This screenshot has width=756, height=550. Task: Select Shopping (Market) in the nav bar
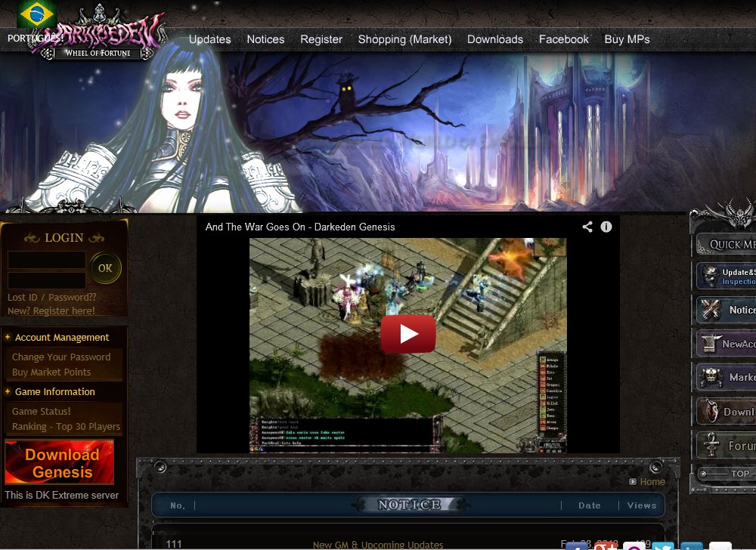[404, 39]
